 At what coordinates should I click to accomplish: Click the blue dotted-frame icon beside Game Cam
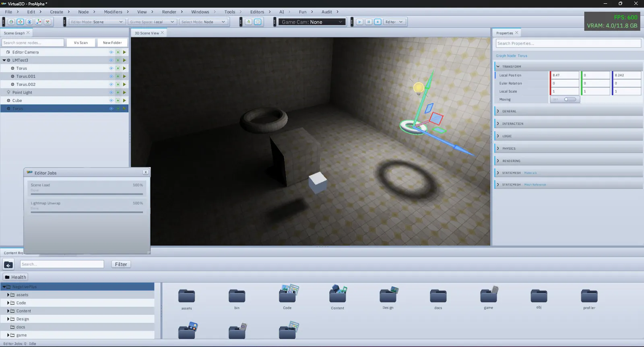(x=258, y=22)
